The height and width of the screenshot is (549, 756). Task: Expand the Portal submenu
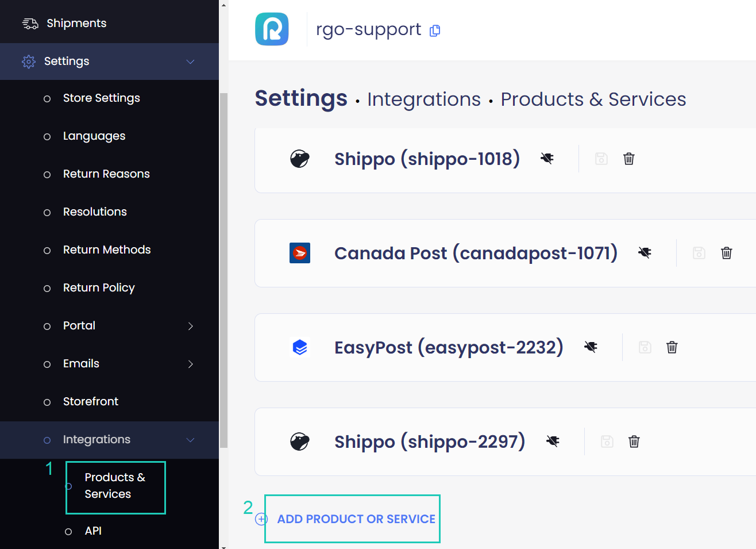click(190, 326)
